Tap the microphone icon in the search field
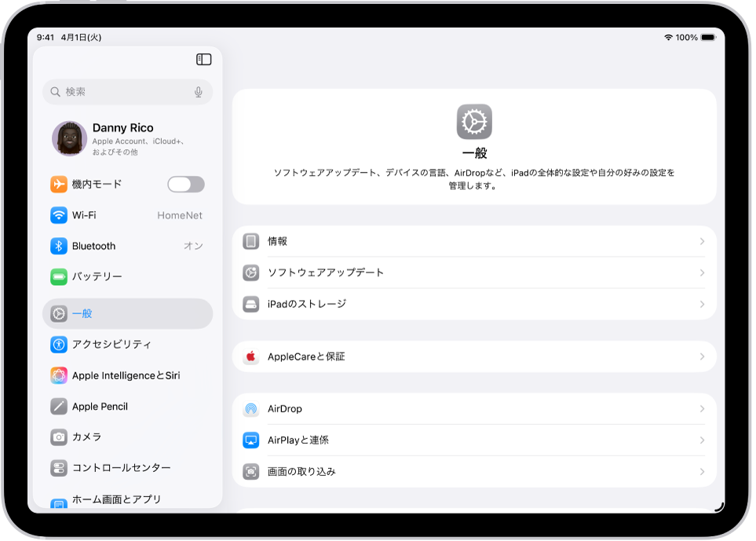Screen dimensions: 756x541 pyautogui.click(x=199, y=92)
